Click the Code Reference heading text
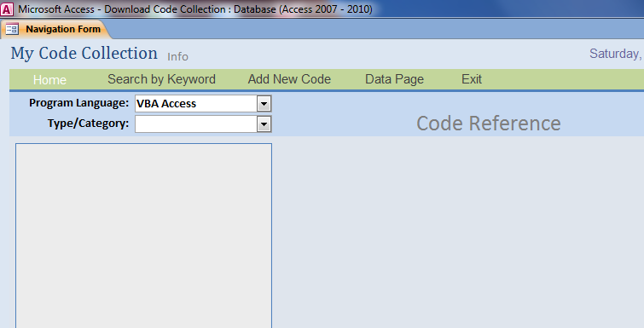This screenshot has height=328, width=644. [489, 124]
